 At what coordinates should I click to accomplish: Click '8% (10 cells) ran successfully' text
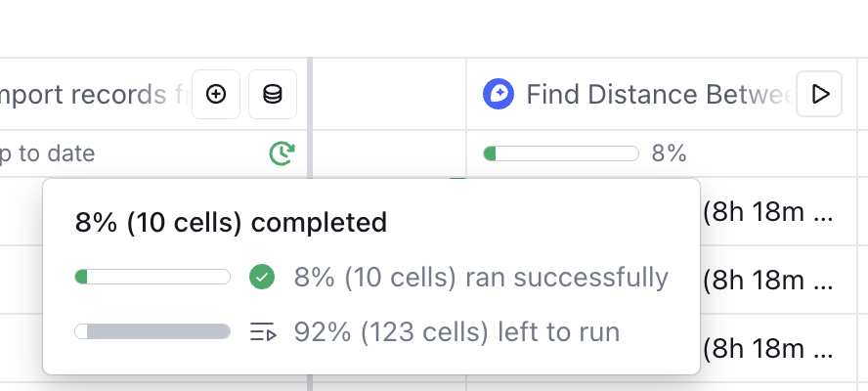[481, 278]
